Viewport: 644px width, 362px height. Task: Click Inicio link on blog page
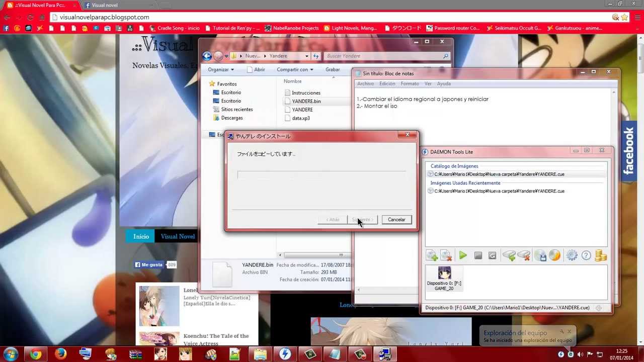(x=141, y=236)
